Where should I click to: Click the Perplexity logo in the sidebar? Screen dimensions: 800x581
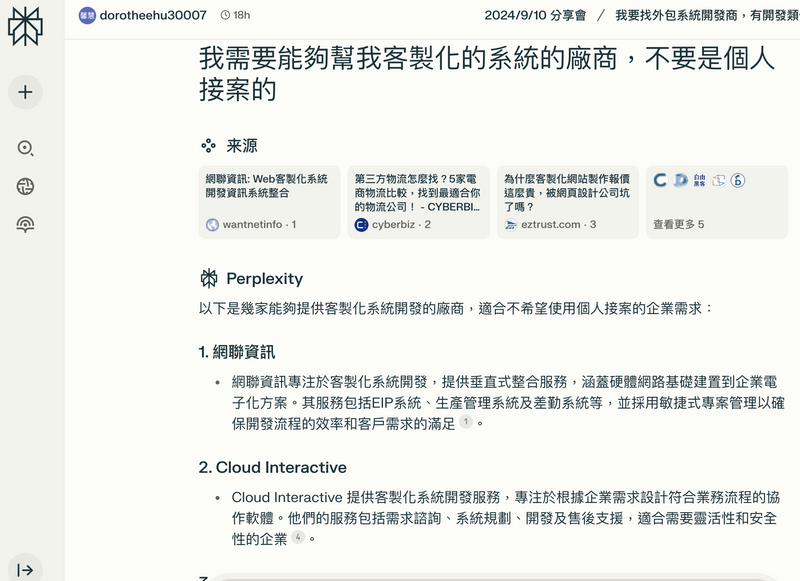coord(25,26)
